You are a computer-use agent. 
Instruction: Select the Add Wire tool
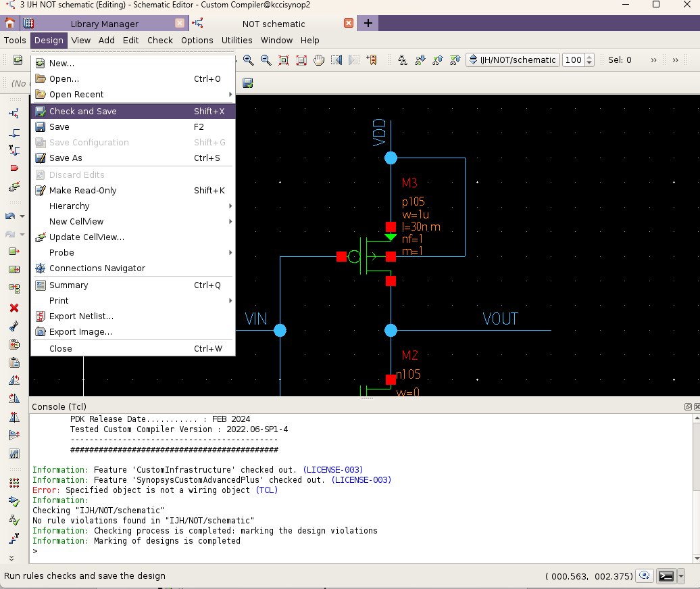14,133
